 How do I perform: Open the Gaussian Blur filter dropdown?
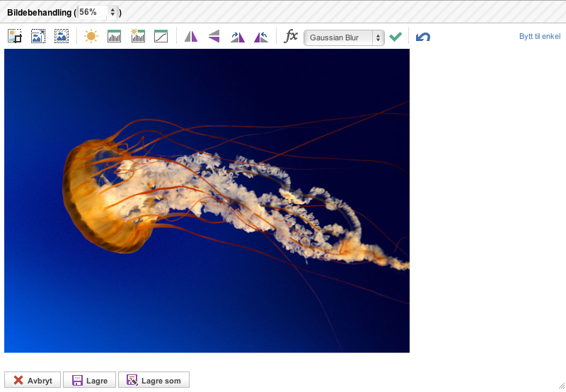(x=344, y=38)
